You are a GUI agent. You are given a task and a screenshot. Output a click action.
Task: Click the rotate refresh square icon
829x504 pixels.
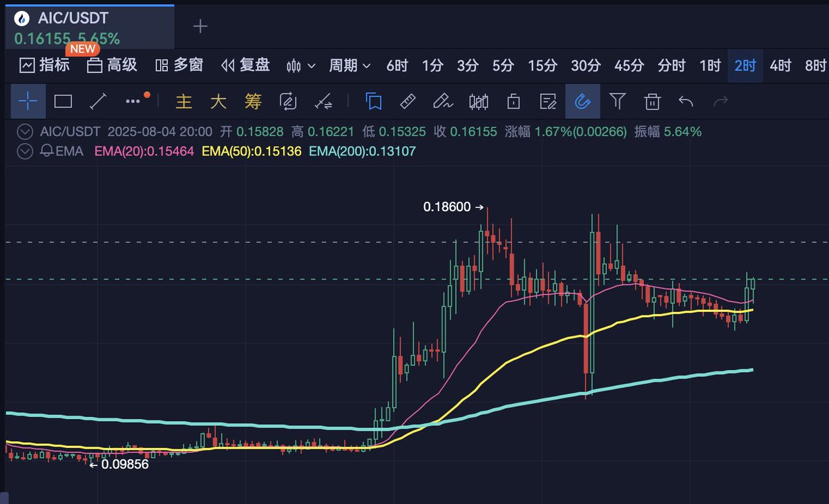[287, 101]
